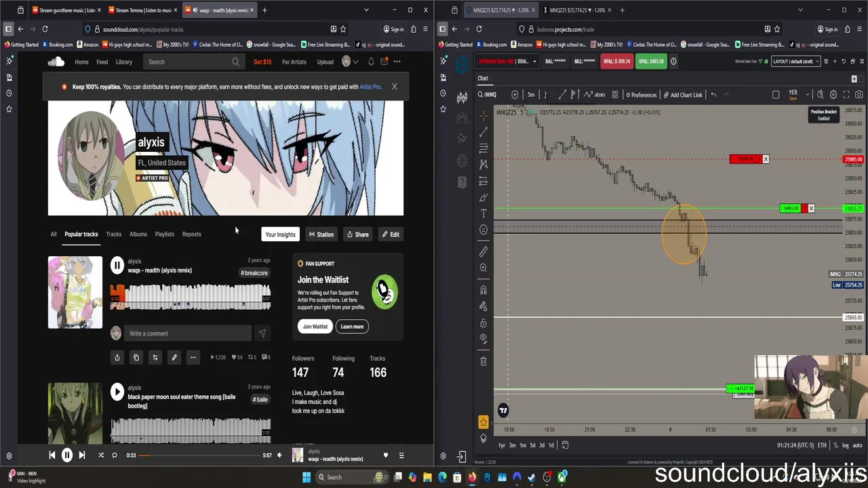Click the #baile tag

261,400
